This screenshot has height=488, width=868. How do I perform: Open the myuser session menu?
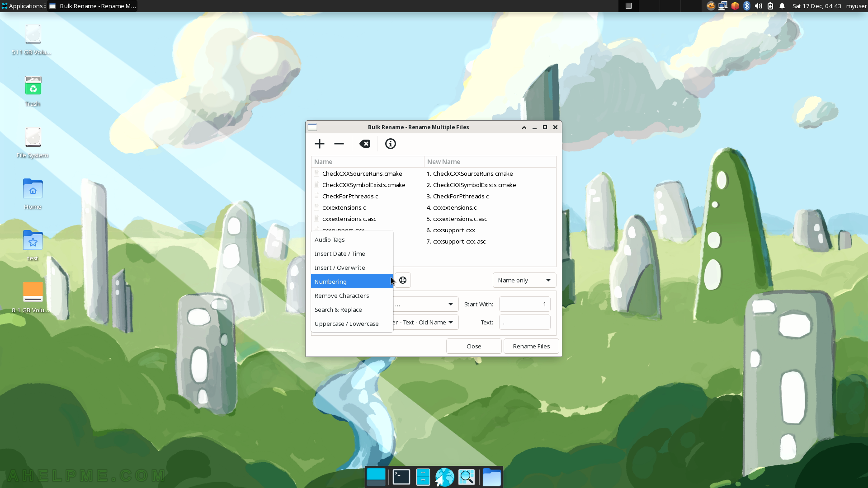pos(856,6)
